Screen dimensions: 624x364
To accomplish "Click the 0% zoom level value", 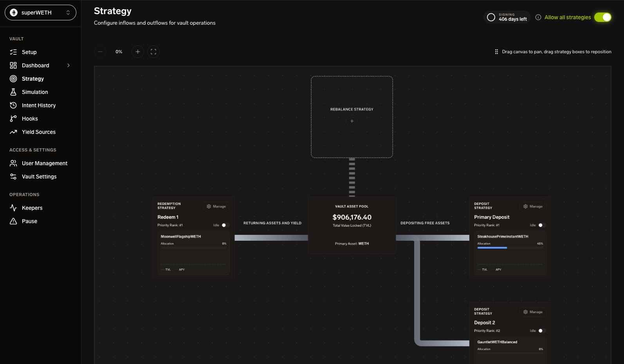I will [119, 52].
